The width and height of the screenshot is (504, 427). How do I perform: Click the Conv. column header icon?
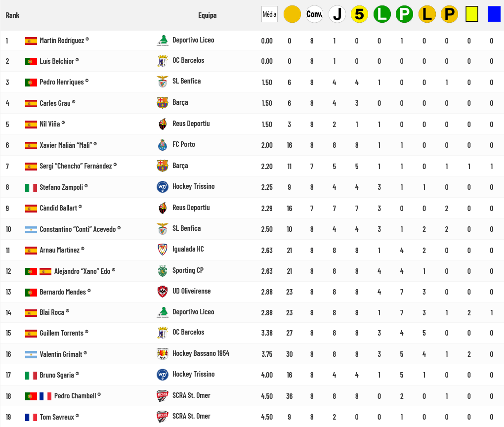point(315,14)
